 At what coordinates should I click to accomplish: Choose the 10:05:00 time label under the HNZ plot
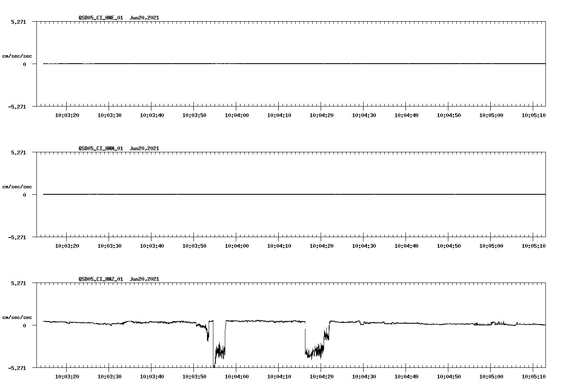point(491,377)
